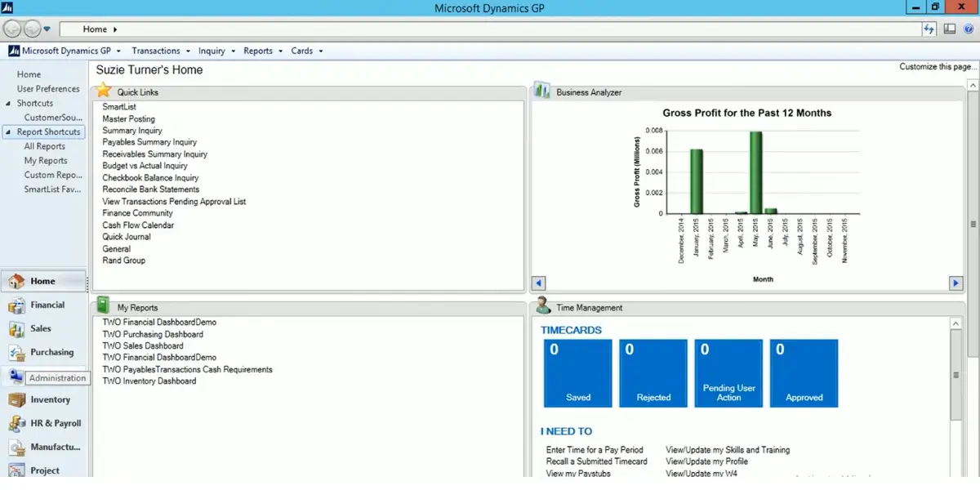Open the blue Help question mark icon
The image size is (980, 490).
coord(969,29)
